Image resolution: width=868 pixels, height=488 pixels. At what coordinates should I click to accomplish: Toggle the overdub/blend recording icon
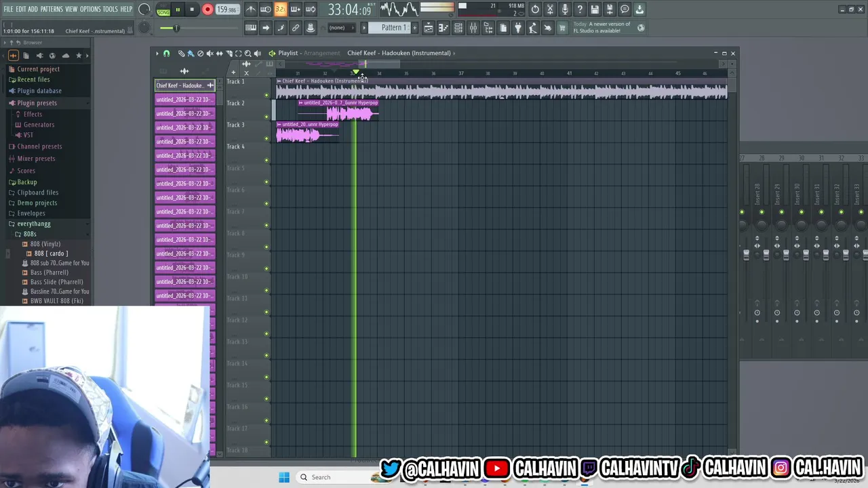tap(295, 9)
